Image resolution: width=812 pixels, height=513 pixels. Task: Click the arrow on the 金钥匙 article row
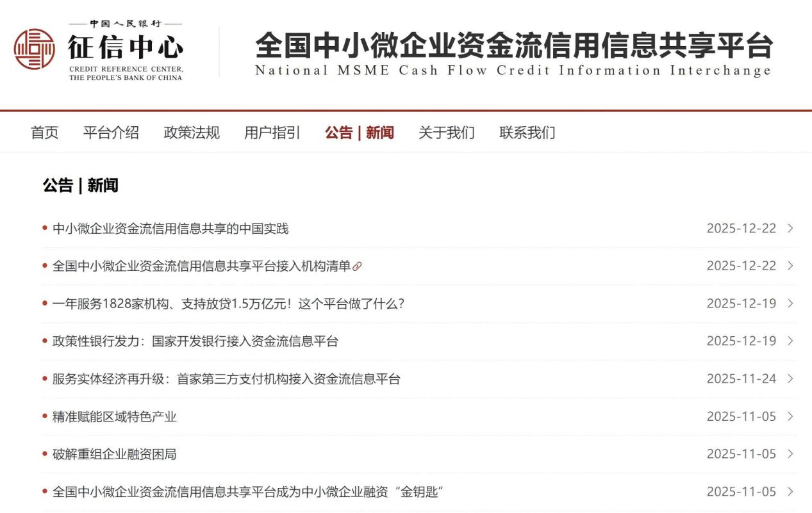[790, 492]
